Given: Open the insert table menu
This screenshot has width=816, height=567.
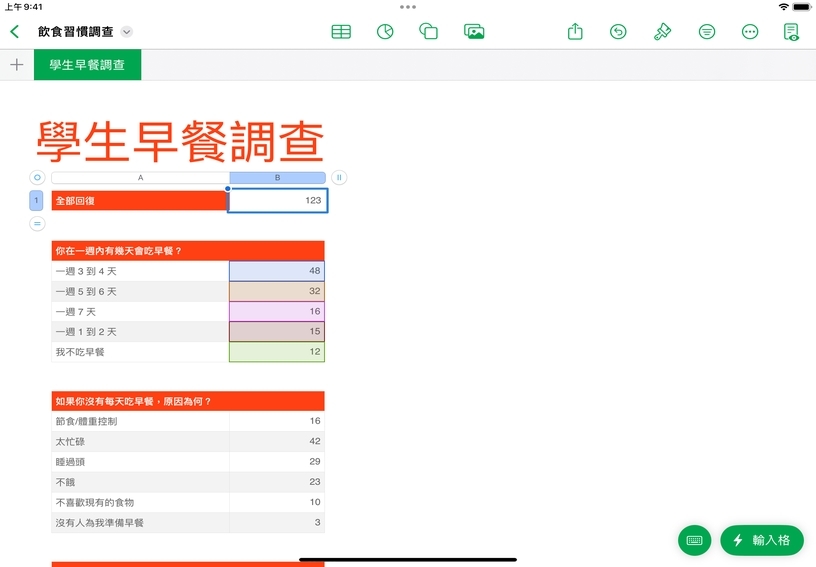Looking at the screenshot, I should pyautogui.click(x=341, y=32).
